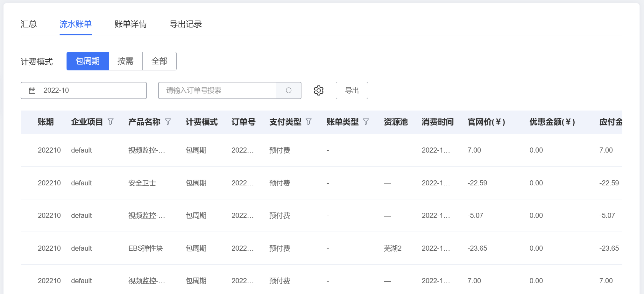Select the 全部 billing mode

pyautogui.click(x=159, y=61)
